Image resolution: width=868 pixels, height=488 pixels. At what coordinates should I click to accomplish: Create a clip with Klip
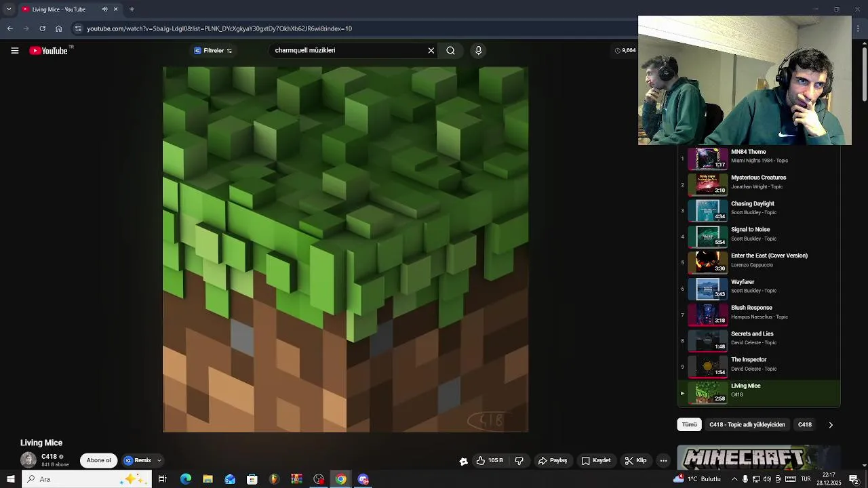click(635, 460)
